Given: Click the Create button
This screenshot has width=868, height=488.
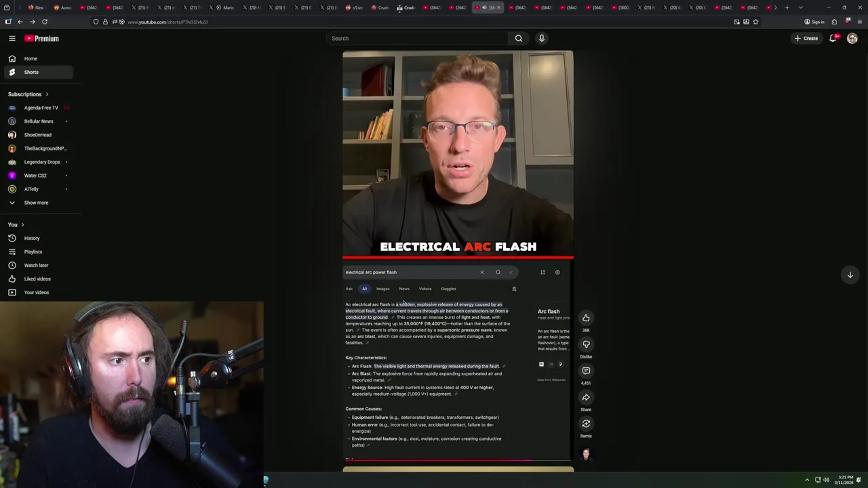Looking at the screenshot, I should coord(806,39).
